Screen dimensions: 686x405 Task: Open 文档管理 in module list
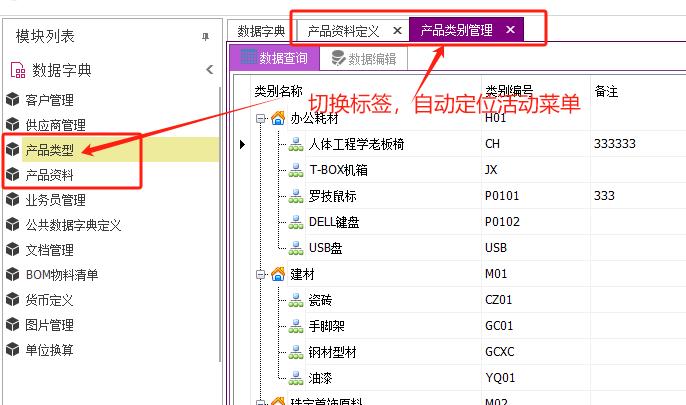coord(49,250)
